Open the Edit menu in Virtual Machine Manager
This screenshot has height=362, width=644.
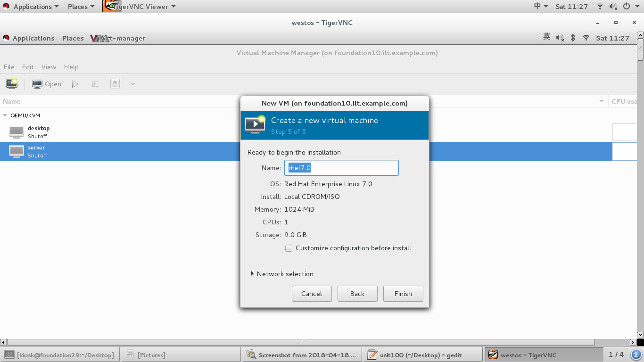pos(28,67)
